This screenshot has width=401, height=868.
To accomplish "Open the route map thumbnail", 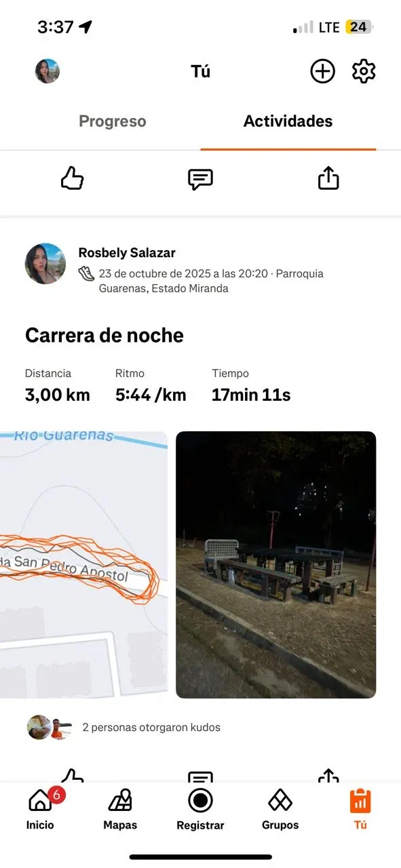I will point(83,565).
